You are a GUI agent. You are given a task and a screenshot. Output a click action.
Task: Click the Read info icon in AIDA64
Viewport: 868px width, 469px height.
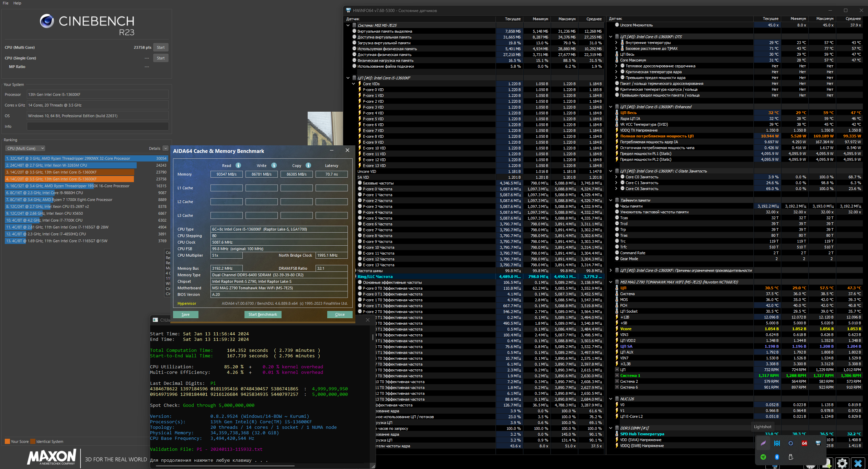pyautogui.click(x=238, y=165)
